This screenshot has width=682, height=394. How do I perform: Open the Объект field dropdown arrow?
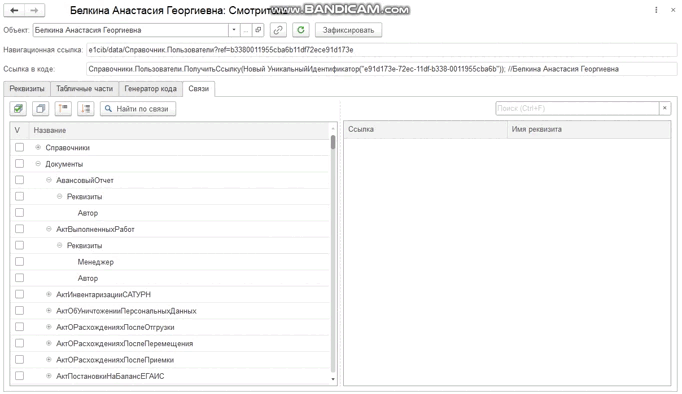click(x=234, y=30)
